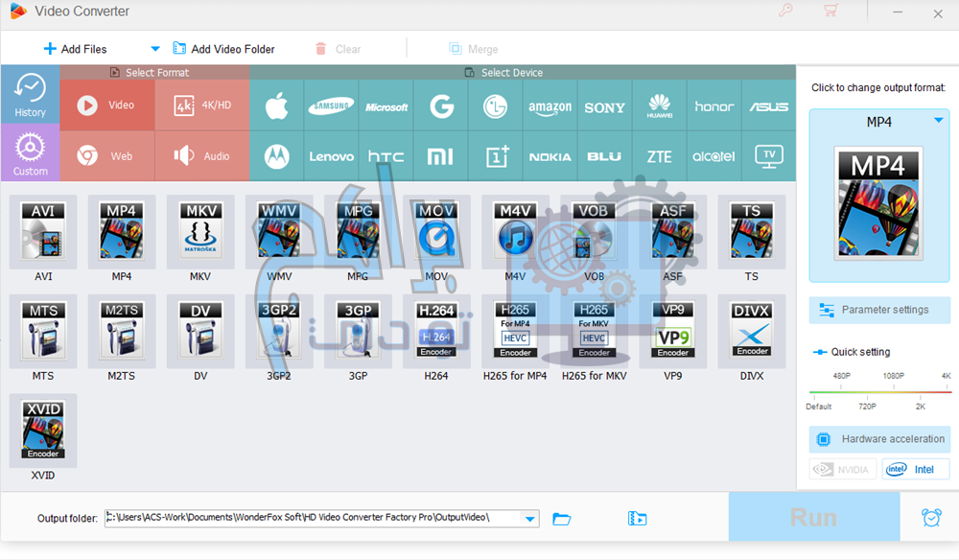This screenshot has width=959, height=560.
Task: Choose the Motorola device icon
Action: 276,156
